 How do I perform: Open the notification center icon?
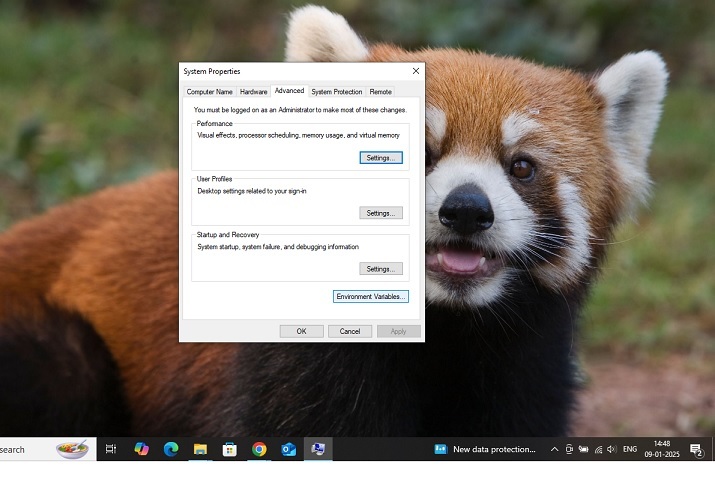click(x=696, y=450)
